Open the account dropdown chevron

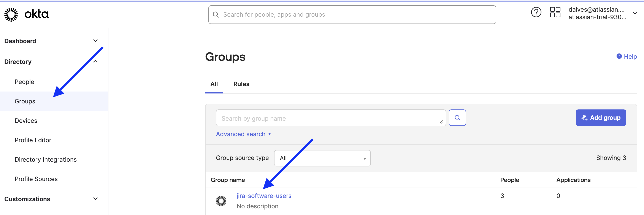tap(635, 13)
